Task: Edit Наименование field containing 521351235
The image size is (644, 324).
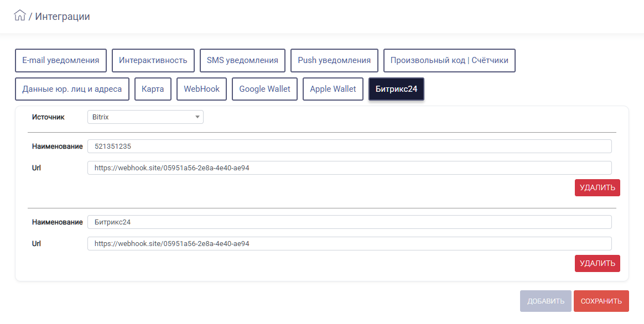Action: pos(350,146)
